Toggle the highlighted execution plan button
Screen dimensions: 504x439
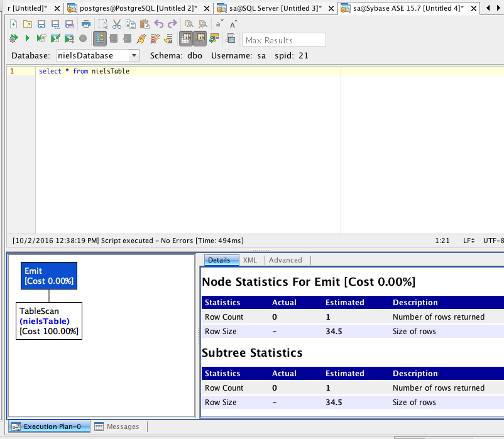pyautogui.click(x=100, y=39)
